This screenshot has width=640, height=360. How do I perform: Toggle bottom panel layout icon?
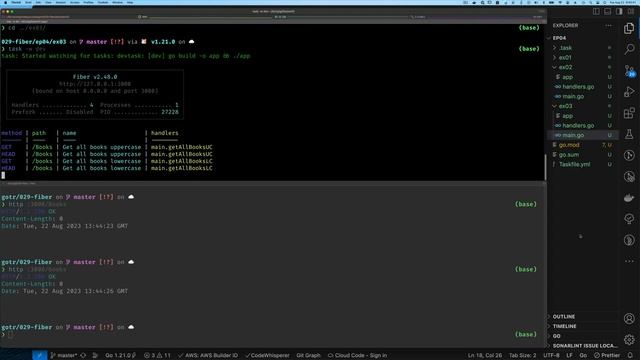coord(608,11)
